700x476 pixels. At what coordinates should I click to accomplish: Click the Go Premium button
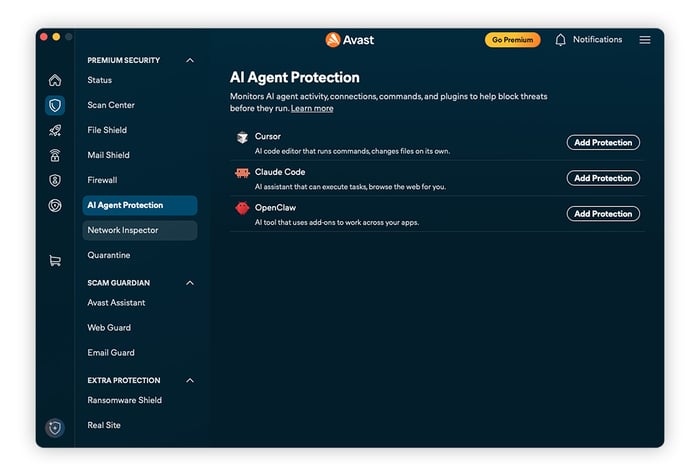(x=512, y=40)
